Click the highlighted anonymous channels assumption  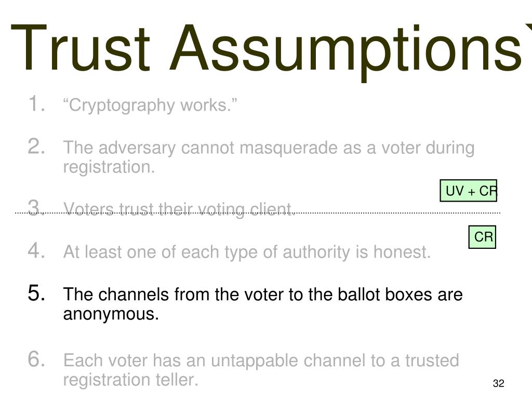pyautogui.click(x=263, y=303)
